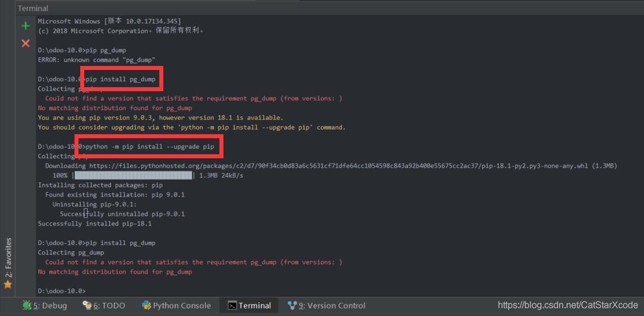Click the TODO list icon
Viewport: 644px width, 316px height.
[87, 305]
